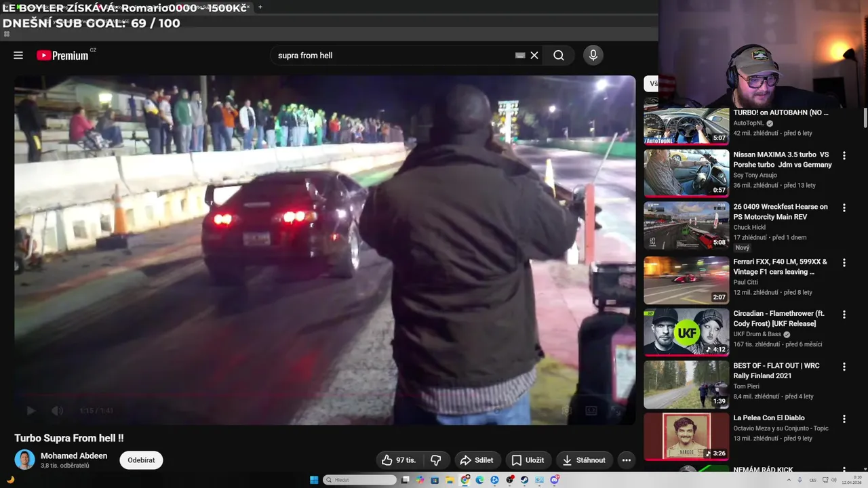This screenshot has height=488, width=868.
Task: Open microphone tray icon
Action: coord(800,480)
